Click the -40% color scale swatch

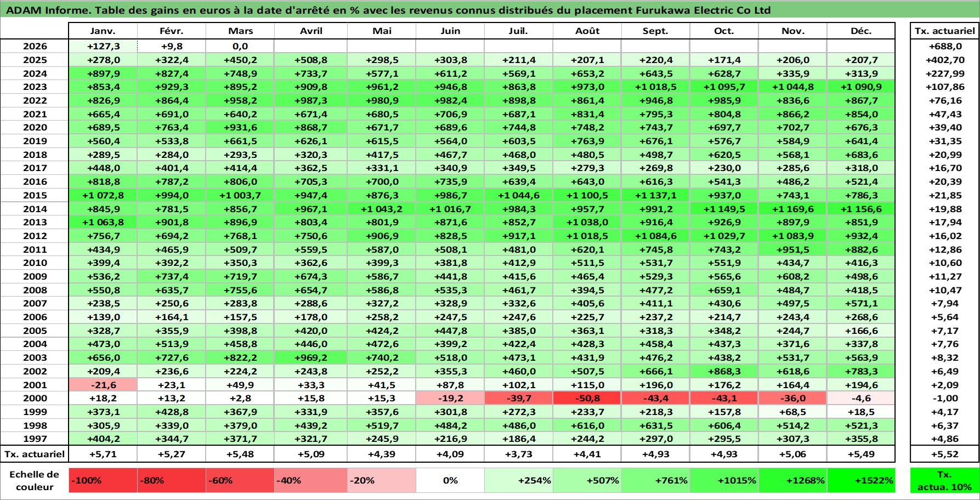[311, 480]
